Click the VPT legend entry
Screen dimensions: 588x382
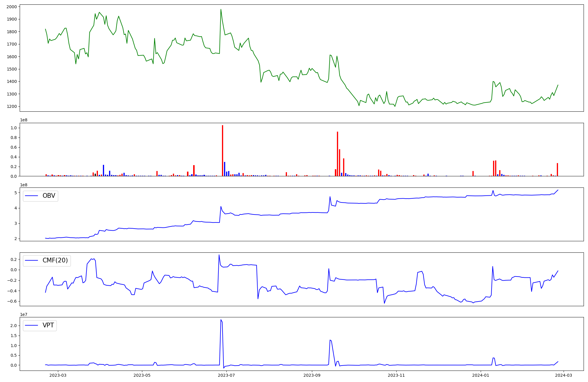click(x=48, y=325)
